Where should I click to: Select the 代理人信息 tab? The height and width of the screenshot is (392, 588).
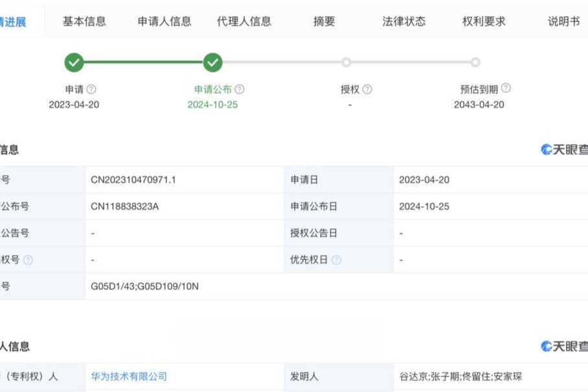click(243, 21)
